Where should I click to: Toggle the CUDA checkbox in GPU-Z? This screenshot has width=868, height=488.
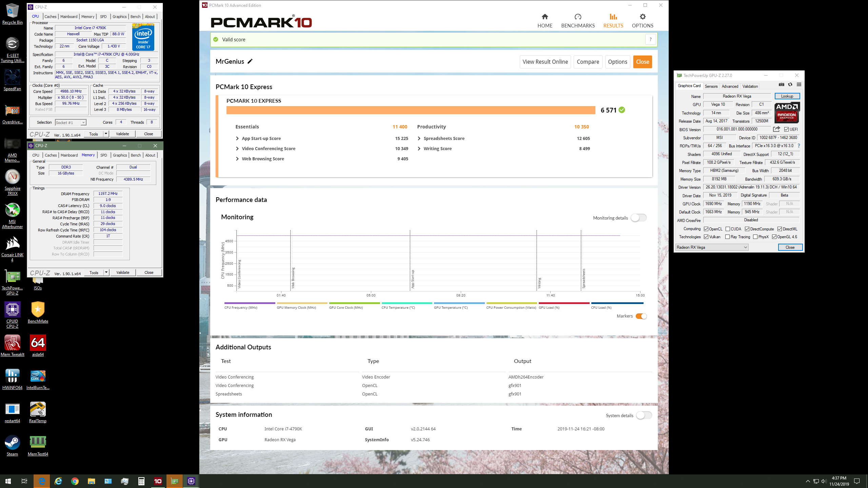(x=728, y=229)
